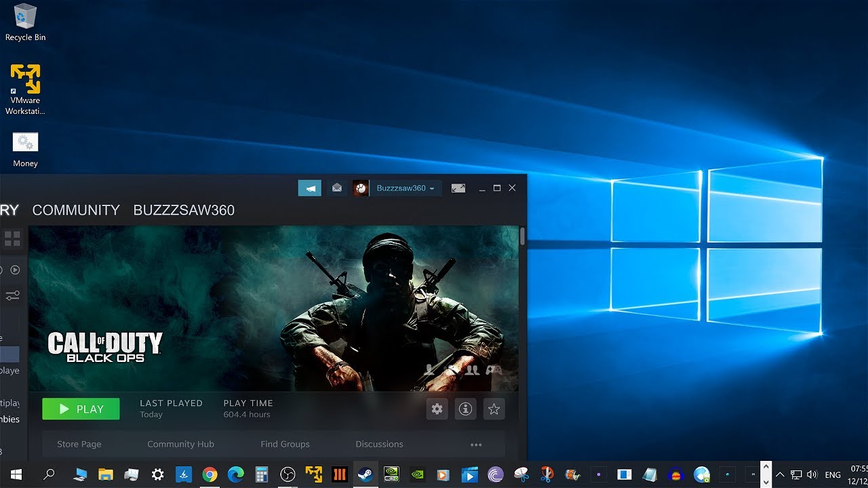This screenshot has width=868, height=488.
Task: Click the Call of Duty hero banner
Action: 273,308
